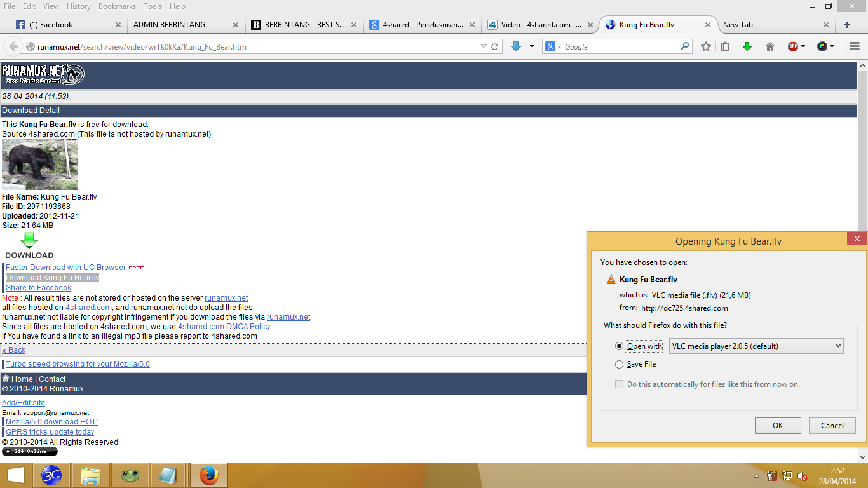Screen dimensions: 868x488
Task: Open VLC media player application dropdown
Action: tap(756, 346)
